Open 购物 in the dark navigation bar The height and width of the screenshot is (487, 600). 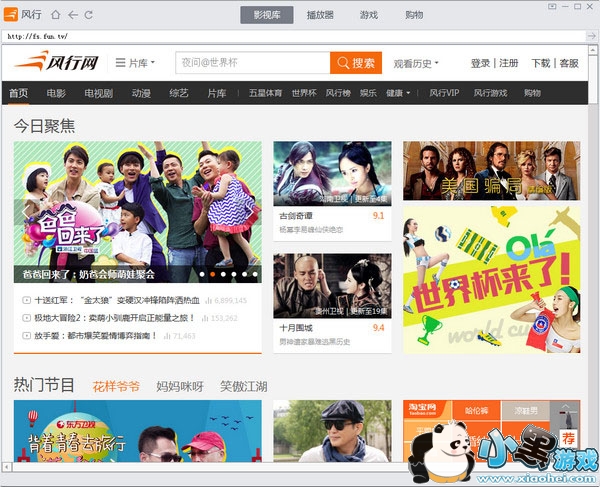532,93
